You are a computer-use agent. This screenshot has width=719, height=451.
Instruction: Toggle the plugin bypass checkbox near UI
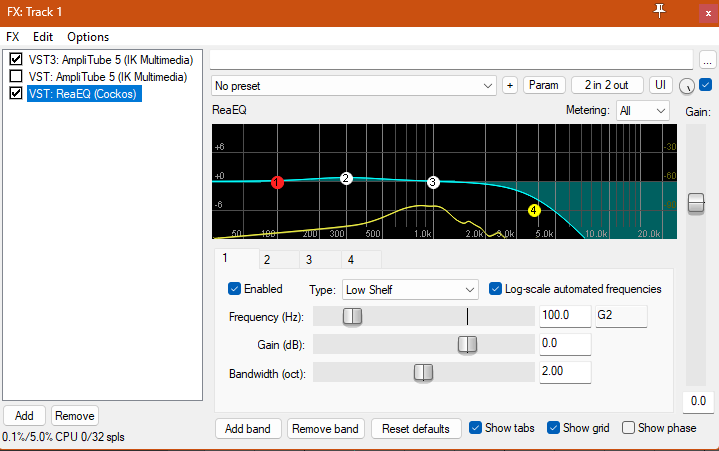pos(706,85)
